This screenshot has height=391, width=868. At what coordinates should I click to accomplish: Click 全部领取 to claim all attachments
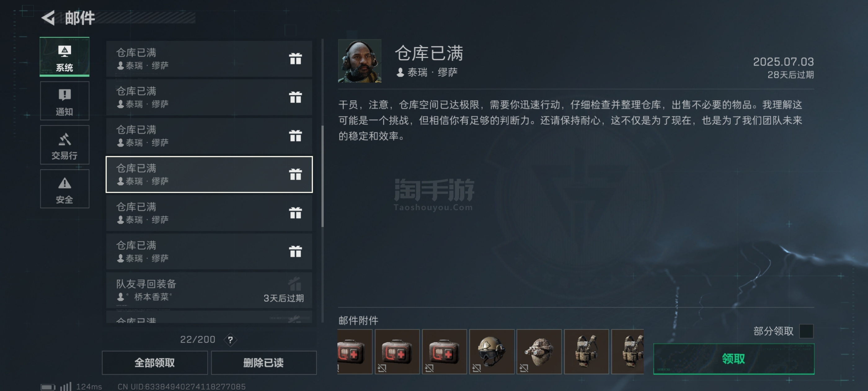click(155, 362)
